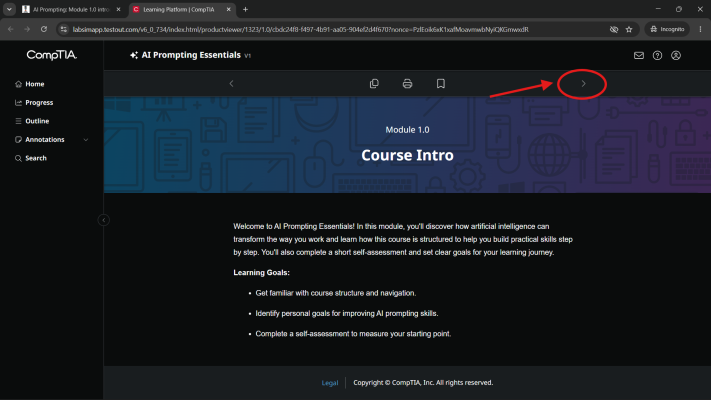The image size is (711, 400).
Task: Click the Learning Goals heading
Action: tap(261, 273)
